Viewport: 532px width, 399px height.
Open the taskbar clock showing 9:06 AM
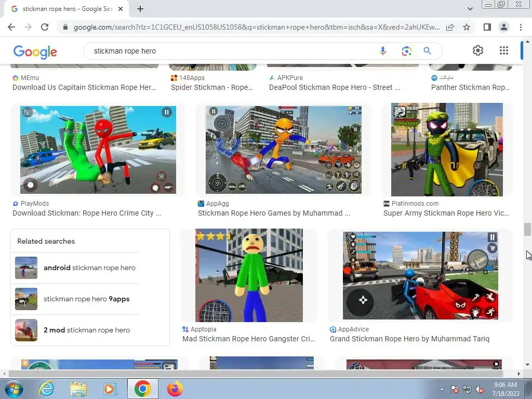[506, 389]
